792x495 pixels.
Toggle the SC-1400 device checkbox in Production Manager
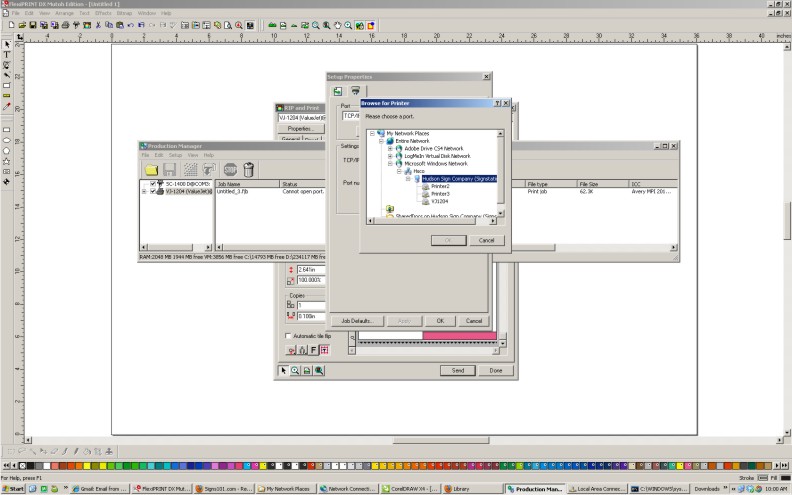[x=153, y=184]
